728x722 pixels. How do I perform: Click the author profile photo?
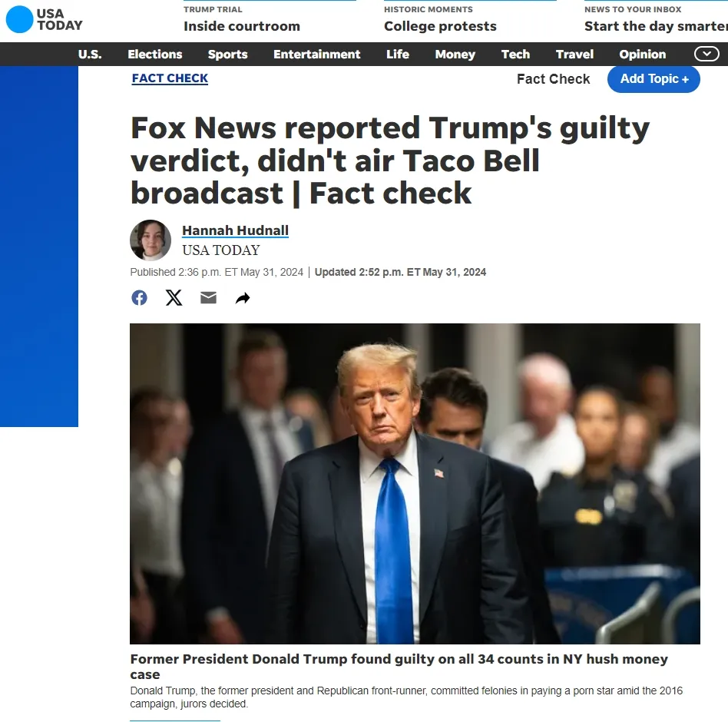point(151,240)
